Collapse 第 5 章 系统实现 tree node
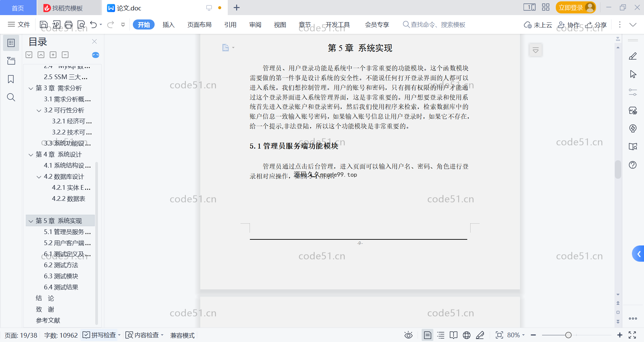 point(31,221)
